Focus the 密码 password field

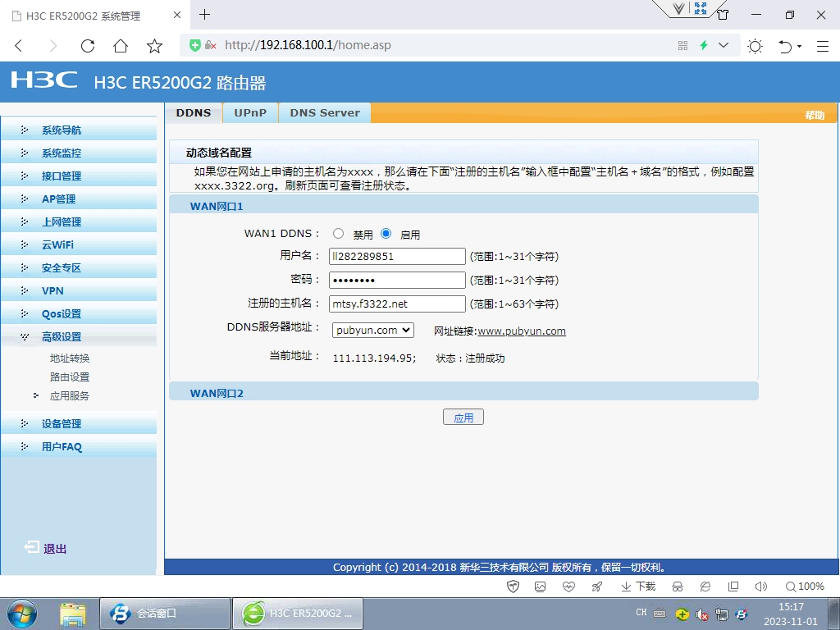tap(397, 281)
